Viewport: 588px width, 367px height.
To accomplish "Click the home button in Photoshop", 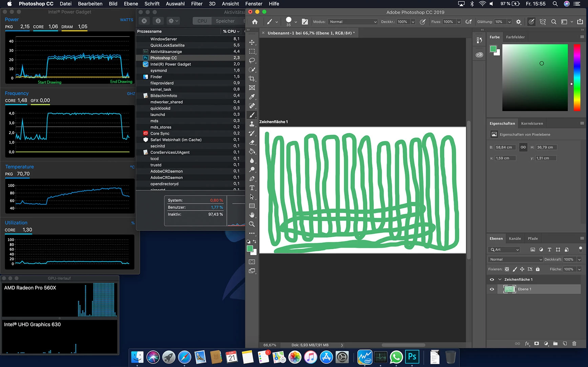I will (x=255, y=22).
